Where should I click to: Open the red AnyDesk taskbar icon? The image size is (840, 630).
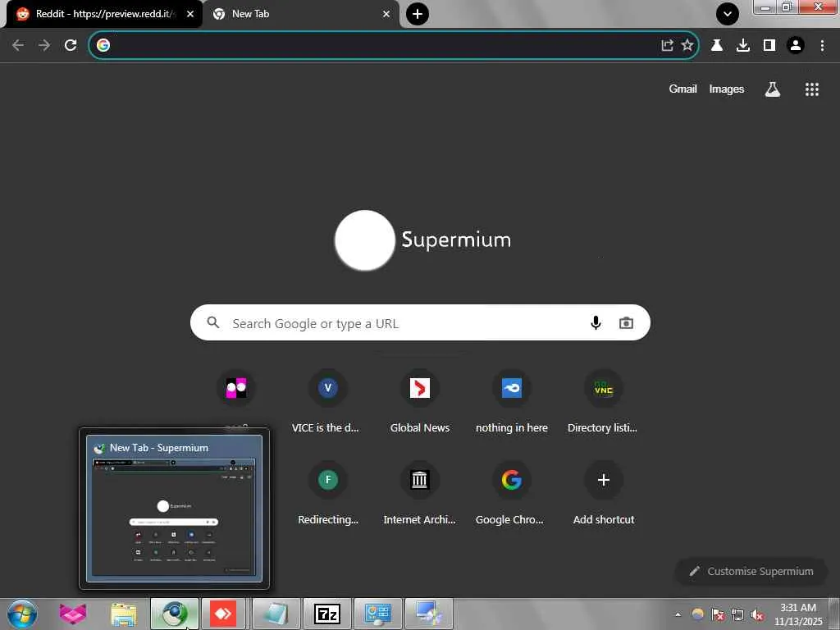pos(223,614)
